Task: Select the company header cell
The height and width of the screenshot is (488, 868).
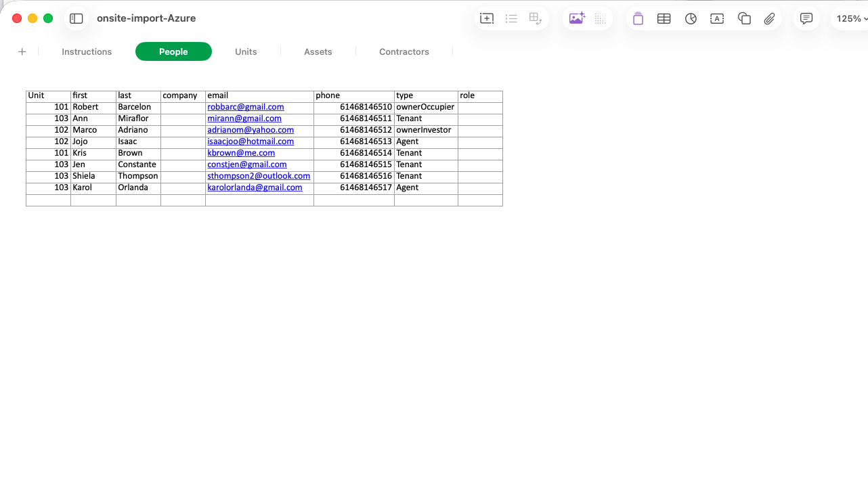Action: pyautogui.click(x=183, y=96)
